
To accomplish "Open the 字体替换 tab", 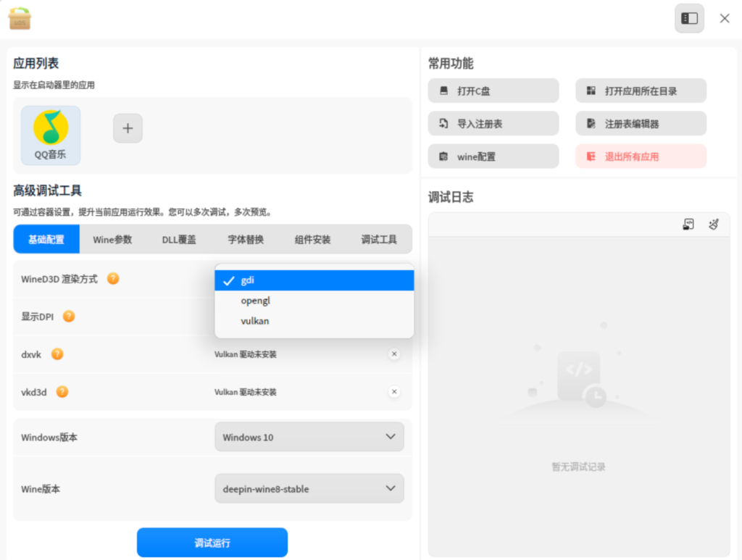I will (246, 239).
